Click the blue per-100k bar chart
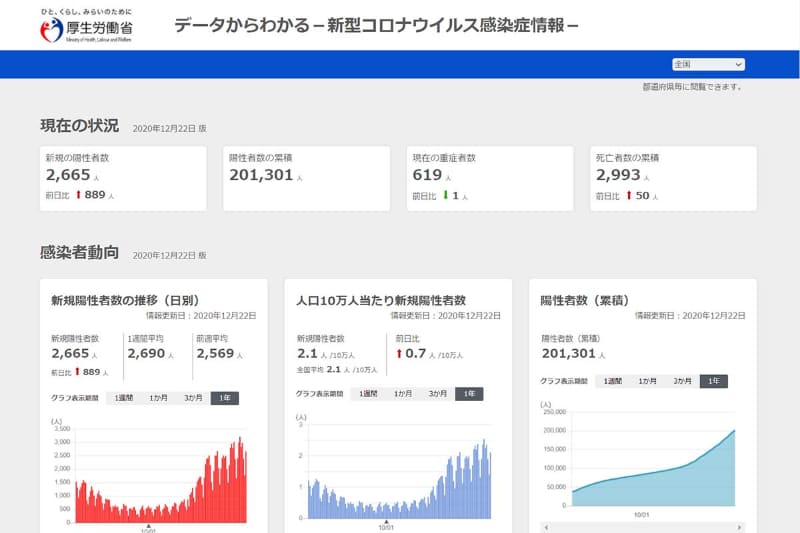800x533 pixels. [399, 479]
